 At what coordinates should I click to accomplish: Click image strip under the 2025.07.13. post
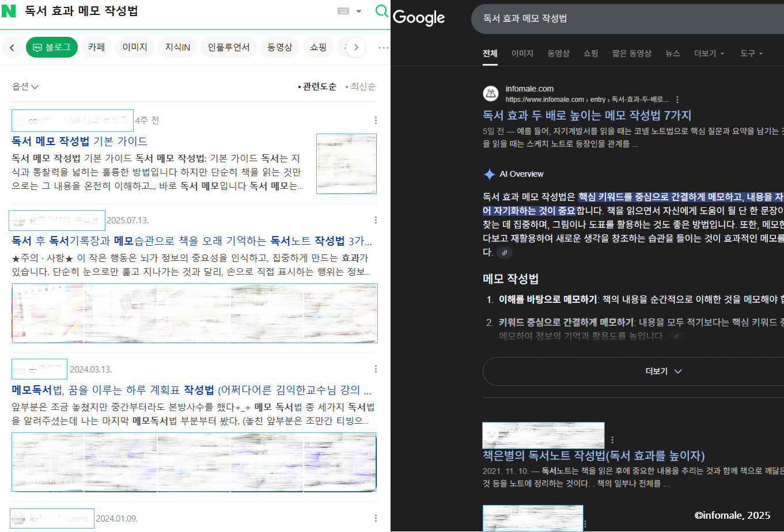coord(195,313)
